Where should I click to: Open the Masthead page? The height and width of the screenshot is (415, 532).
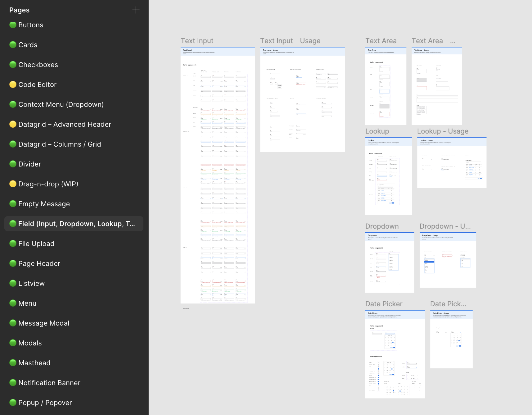pos(34,363)
